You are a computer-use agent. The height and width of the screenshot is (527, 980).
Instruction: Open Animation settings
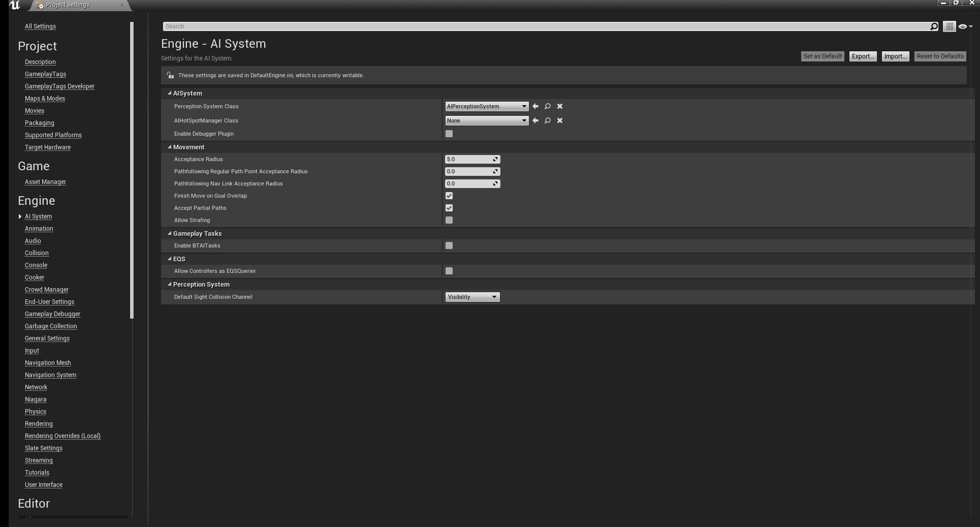[x=39, y=229]
